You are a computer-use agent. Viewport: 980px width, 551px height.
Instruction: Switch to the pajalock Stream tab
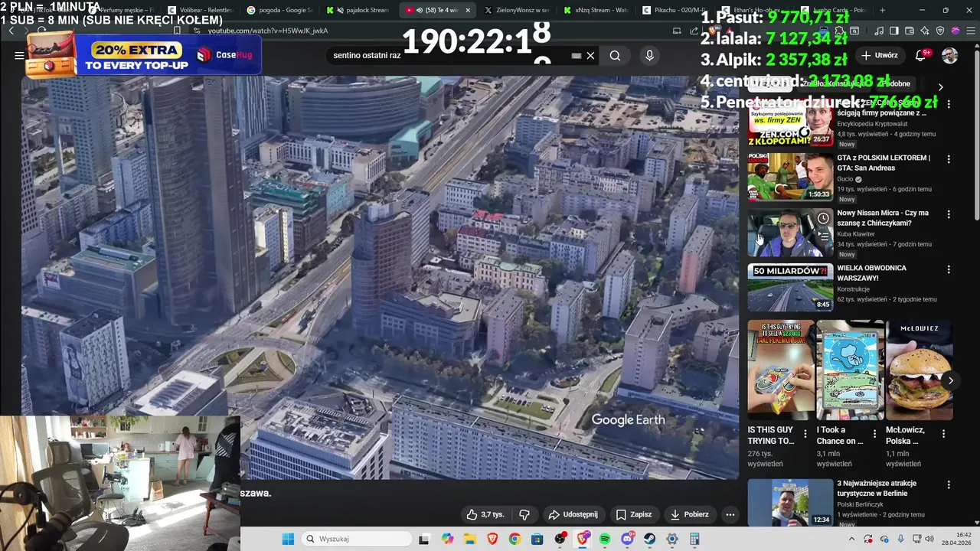360,10
